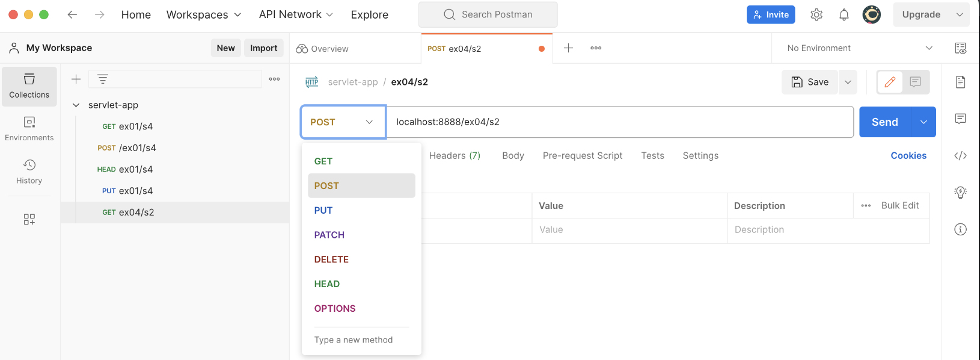Click the Send button
Viewport: 980px width, 360px height.
point(885,122)
